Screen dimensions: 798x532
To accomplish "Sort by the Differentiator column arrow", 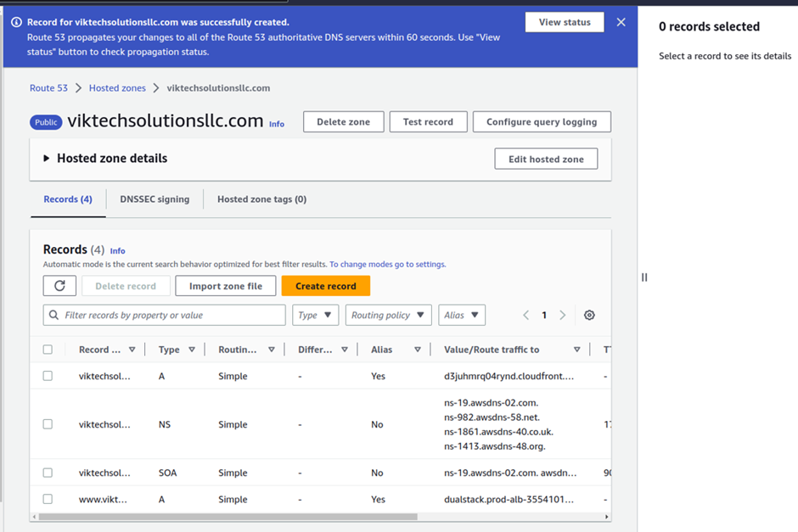I will (x=345, y=350).
